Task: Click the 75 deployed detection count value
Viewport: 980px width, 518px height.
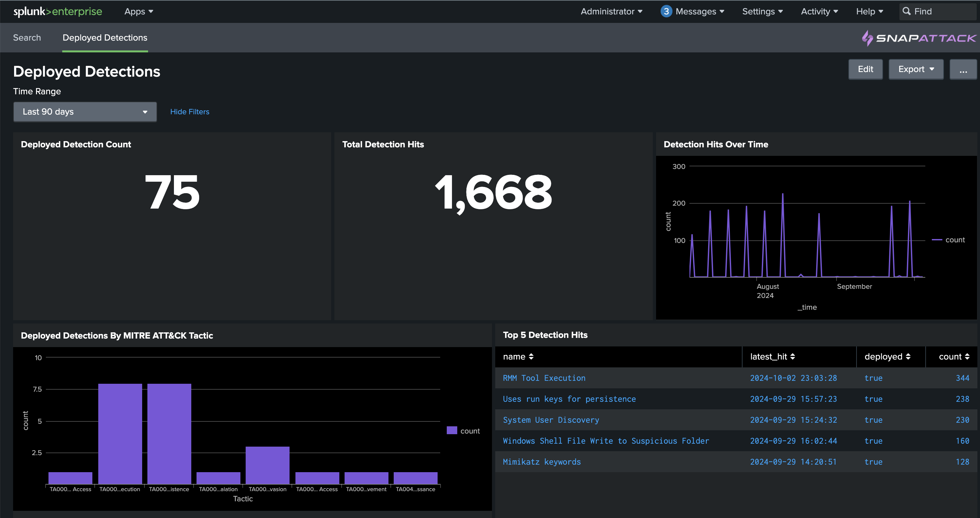Action: 172,192
